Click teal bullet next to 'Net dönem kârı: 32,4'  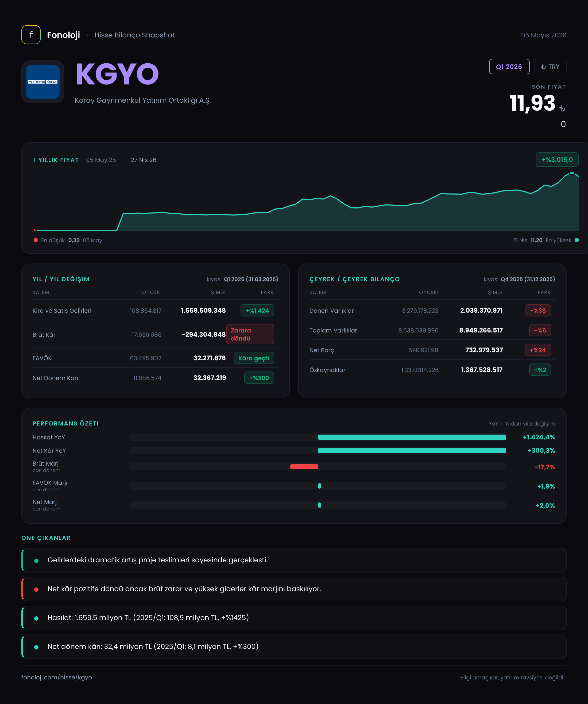(36, 647)
